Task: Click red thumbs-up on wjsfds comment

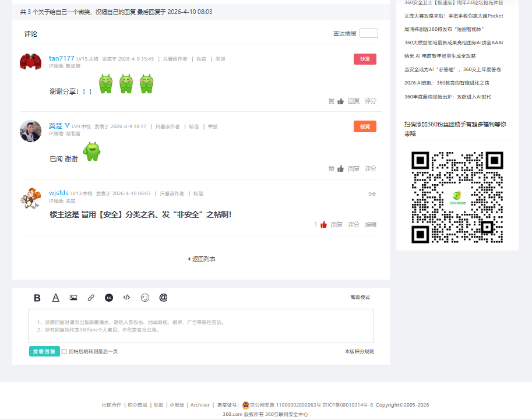Action: 323,225
